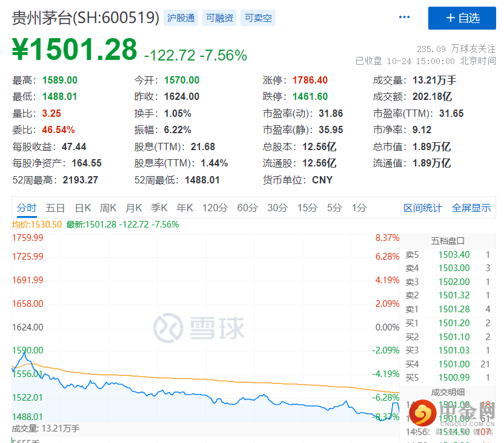Click the 涨停 value 1786.40

[310, 80]
